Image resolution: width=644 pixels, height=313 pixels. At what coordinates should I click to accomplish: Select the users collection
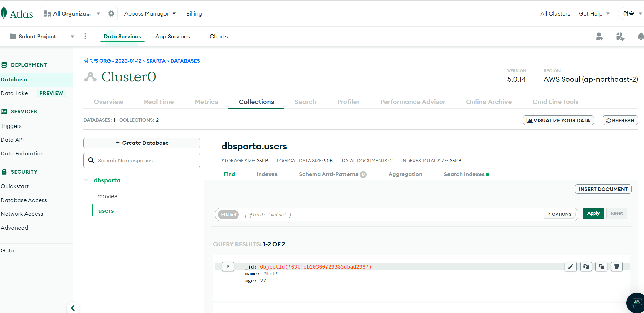click(x=106, y=210)
